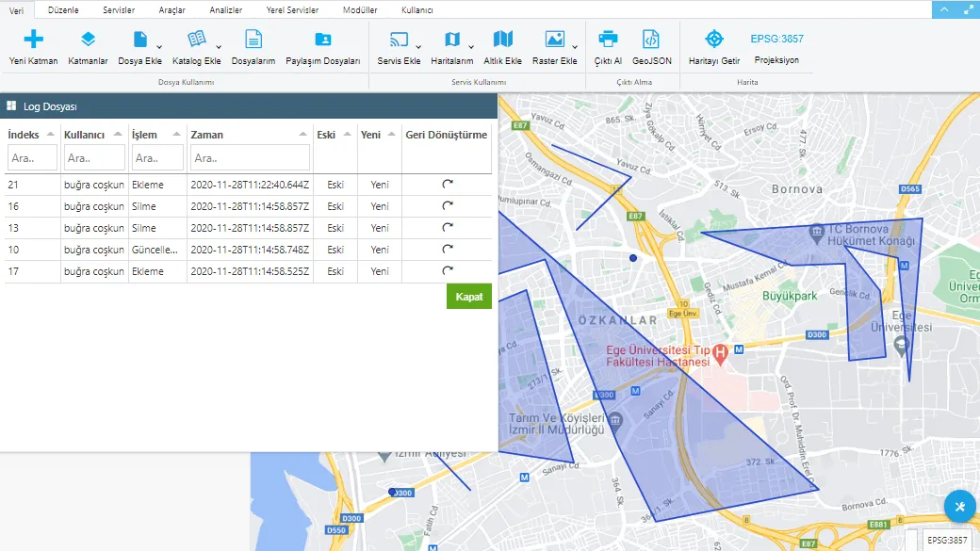
Task: Export with the GeoJSON icon
Action: pyautogui.click(x=651, y=40)
